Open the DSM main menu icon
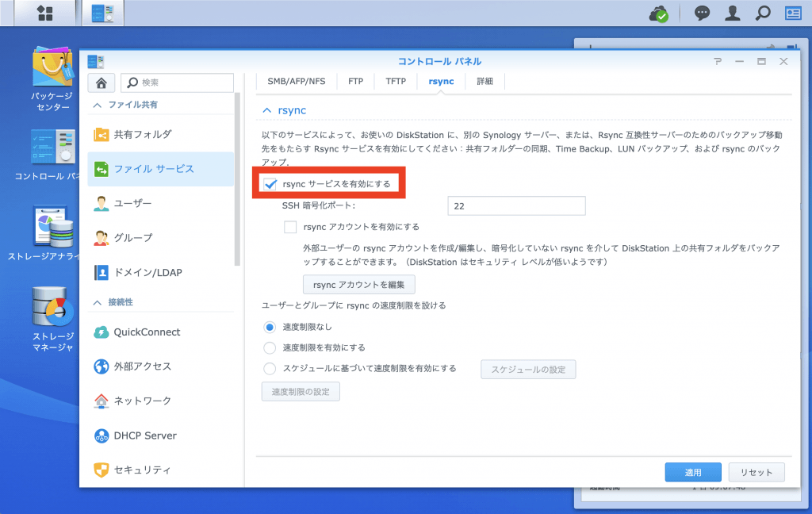 (45, 13)
